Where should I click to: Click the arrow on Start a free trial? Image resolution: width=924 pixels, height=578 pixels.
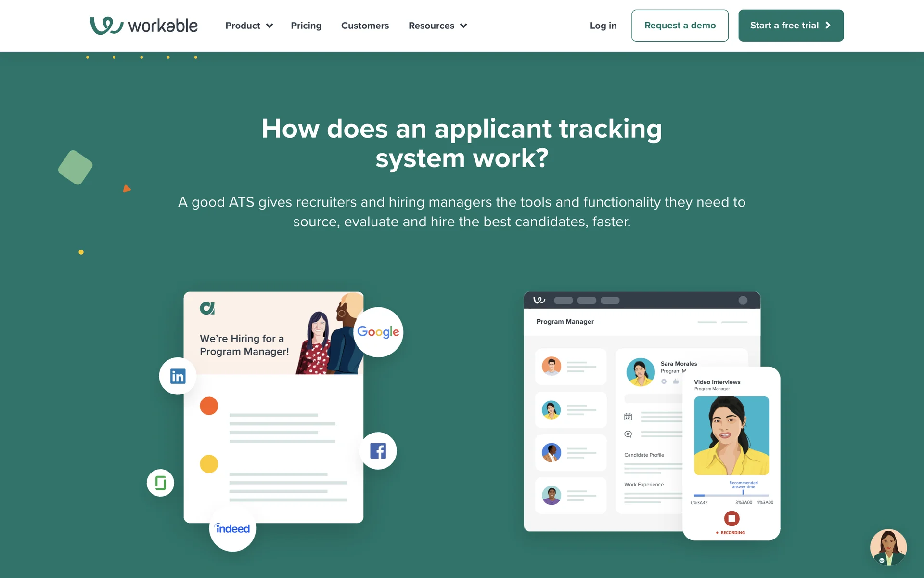click(x=828, y=26)
